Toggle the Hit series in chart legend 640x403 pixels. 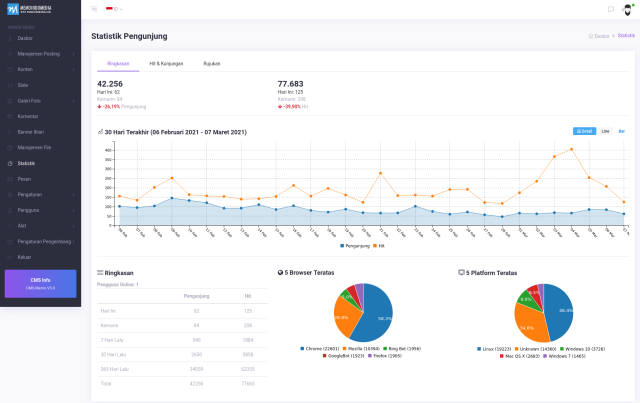[x=378, y=244]
